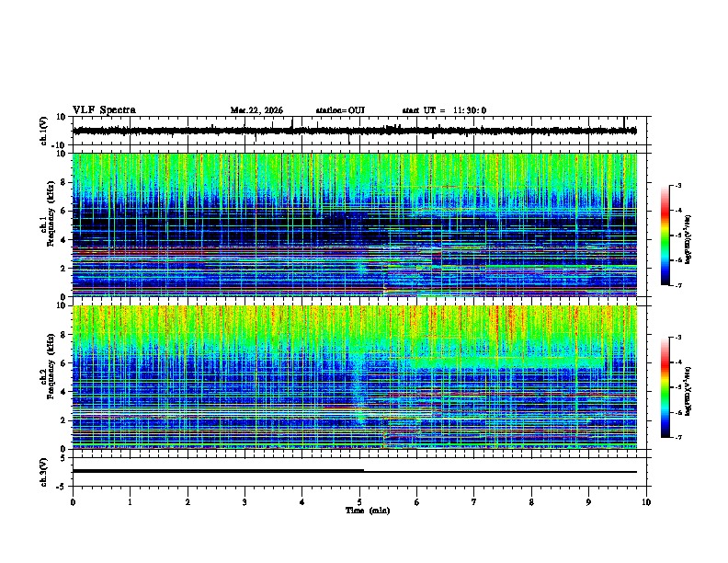Click the ch.1 color bar log(PSD) label

click(x=688, y=240)
